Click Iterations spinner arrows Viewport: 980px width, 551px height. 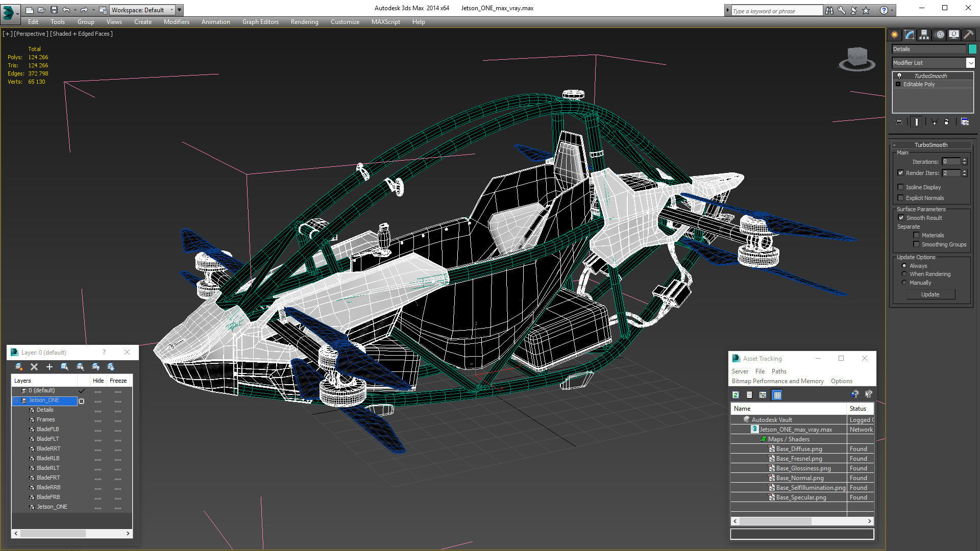964,162
